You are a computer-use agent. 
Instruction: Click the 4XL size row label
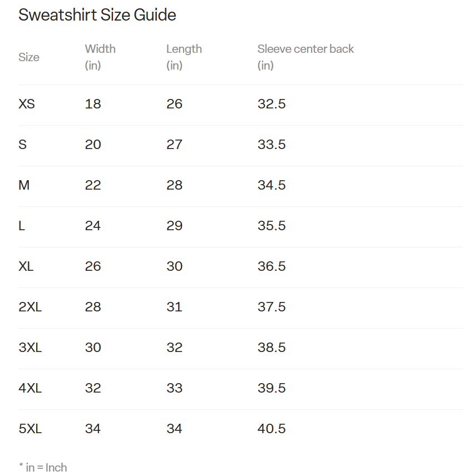coord(30,388)
